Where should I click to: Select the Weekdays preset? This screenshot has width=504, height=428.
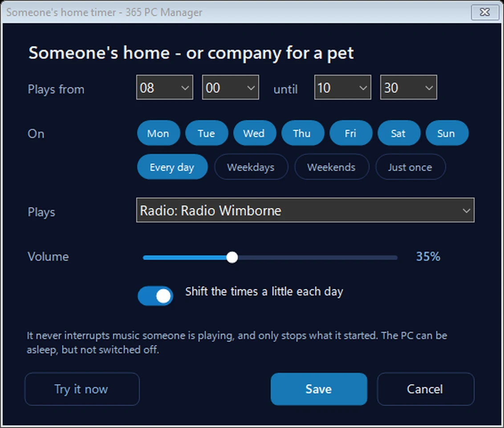(x=251, y=167)
